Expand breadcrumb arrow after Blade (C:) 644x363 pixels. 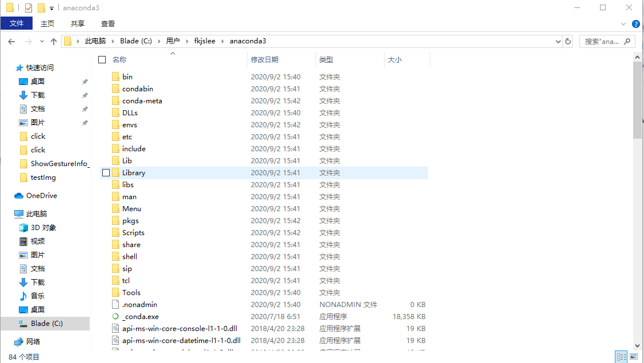[159, 42]
